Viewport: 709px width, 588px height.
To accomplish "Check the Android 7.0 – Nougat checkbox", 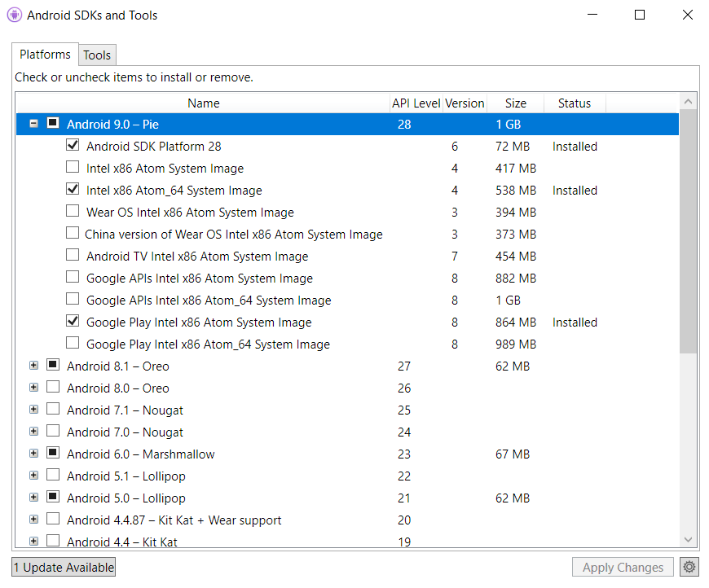I will point(53,431).
